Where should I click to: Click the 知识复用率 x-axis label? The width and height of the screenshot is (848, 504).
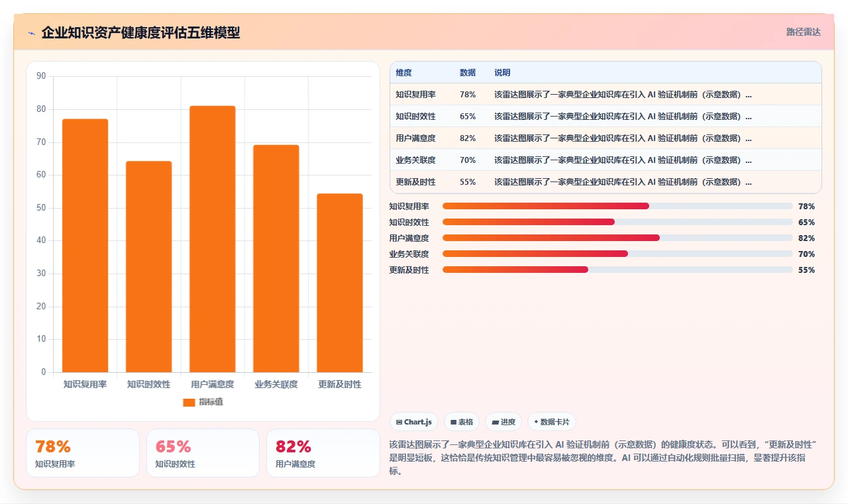point(85,384)
